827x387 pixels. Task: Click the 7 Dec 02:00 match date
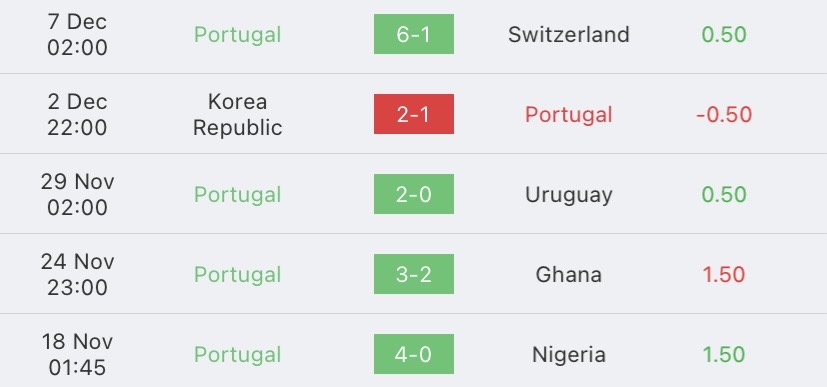click(77, 35)
